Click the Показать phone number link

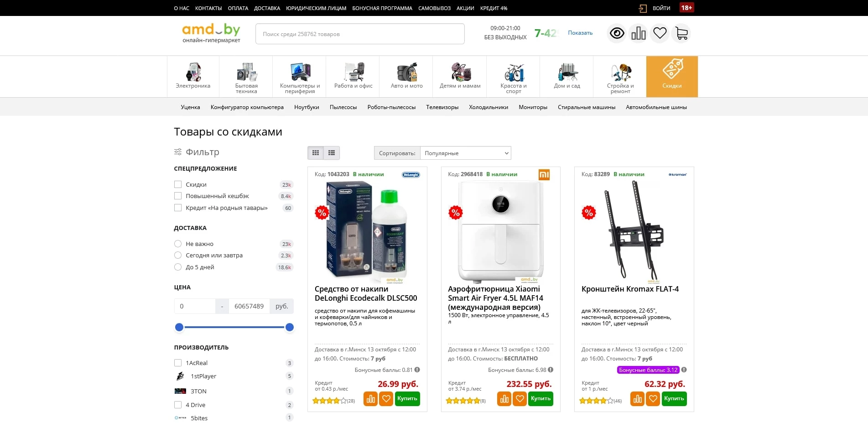tap(580, 33)
